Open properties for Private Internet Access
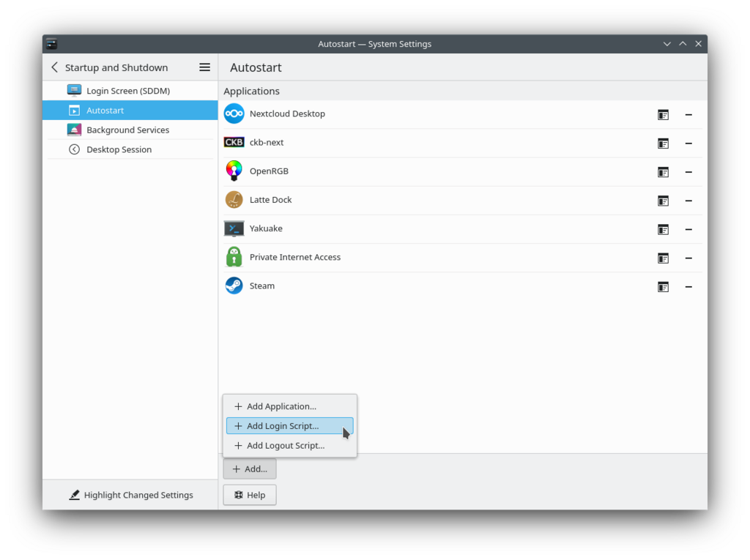750x560 pixels. 663,258
